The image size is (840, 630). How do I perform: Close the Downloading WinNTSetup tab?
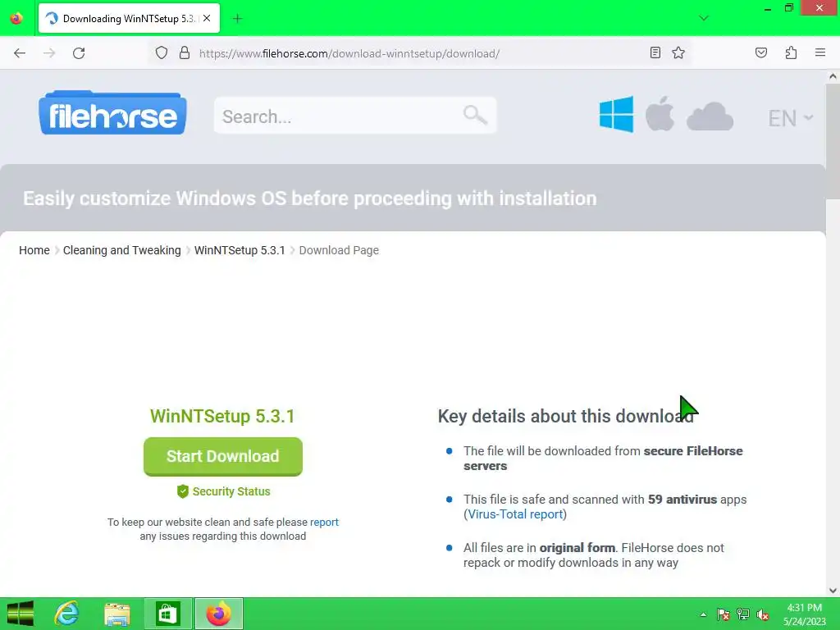tap(207, 18)
